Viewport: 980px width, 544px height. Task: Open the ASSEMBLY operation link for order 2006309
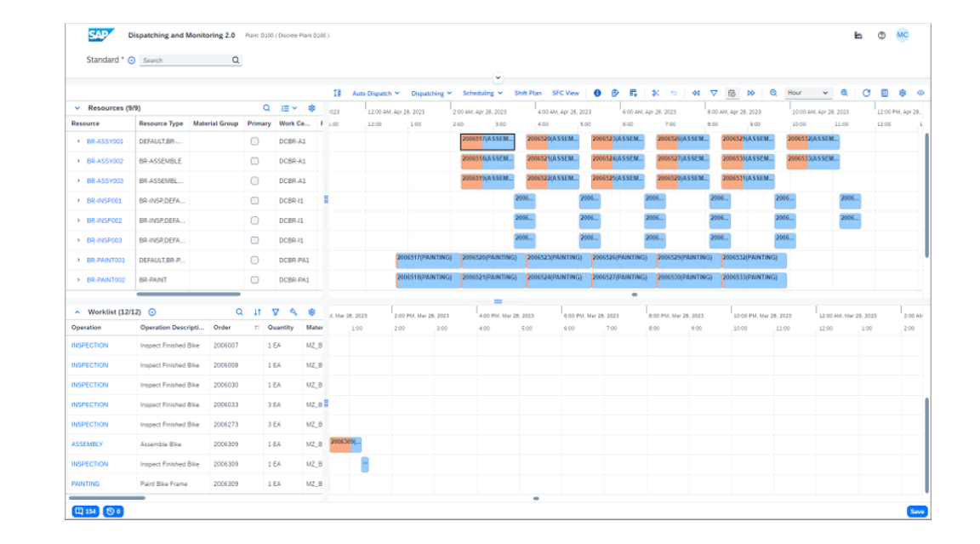pos(88,441)
